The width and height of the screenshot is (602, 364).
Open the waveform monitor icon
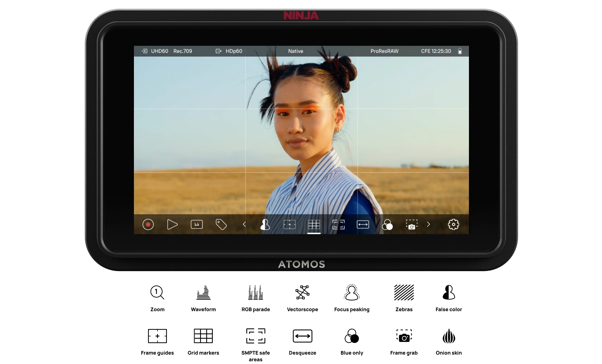pos(197,225)
